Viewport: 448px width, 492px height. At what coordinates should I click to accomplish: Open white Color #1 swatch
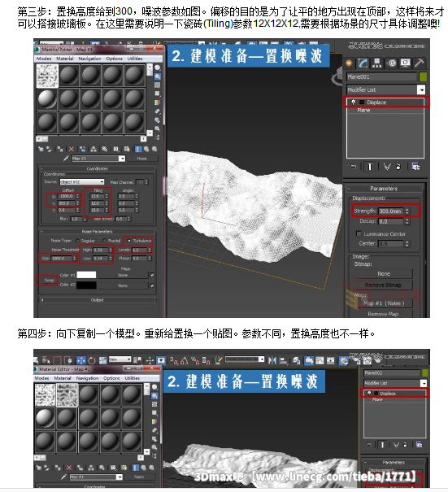pyautogui.click(x=86, y=275)
